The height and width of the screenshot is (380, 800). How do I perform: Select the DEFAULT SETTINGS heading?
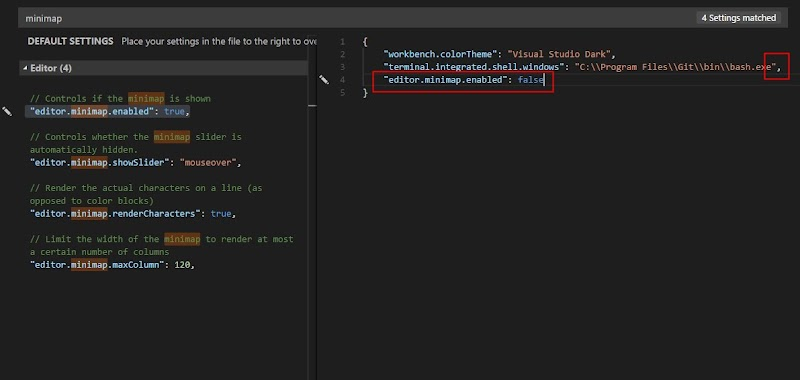point(70,41)
